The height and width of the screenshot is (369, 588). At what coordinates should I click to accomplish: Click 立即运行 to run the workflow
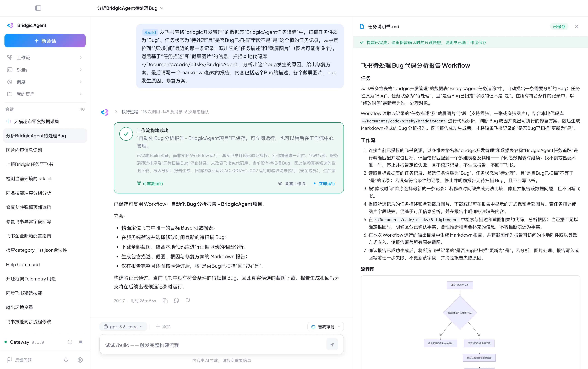tap(324, 183)
